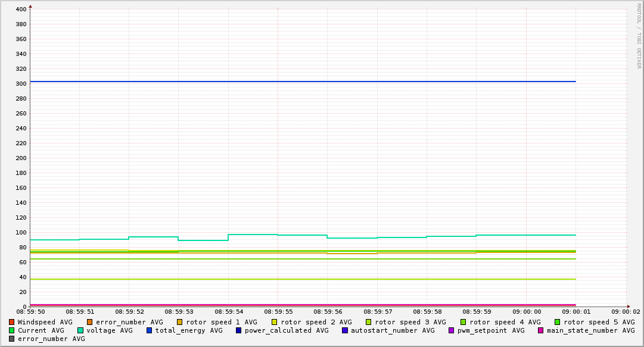
Task: Click the RRDTOOL / TOBI OETIKER watermark
Action: [639, 36]
